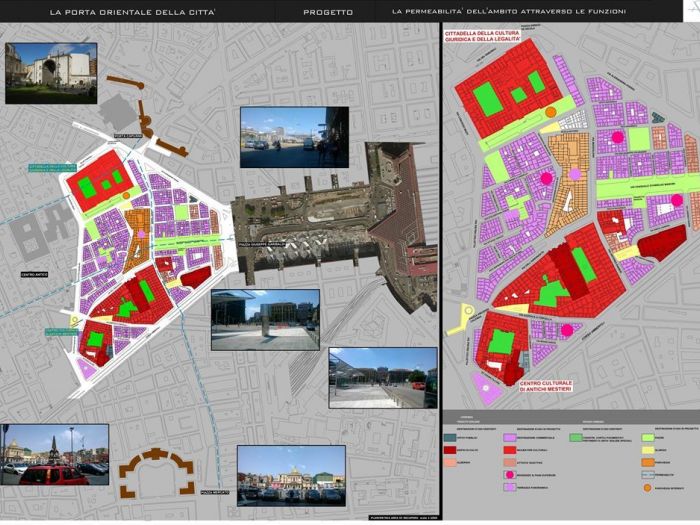
Task: Select the PROGETTO header label
Action: [328, 12]
